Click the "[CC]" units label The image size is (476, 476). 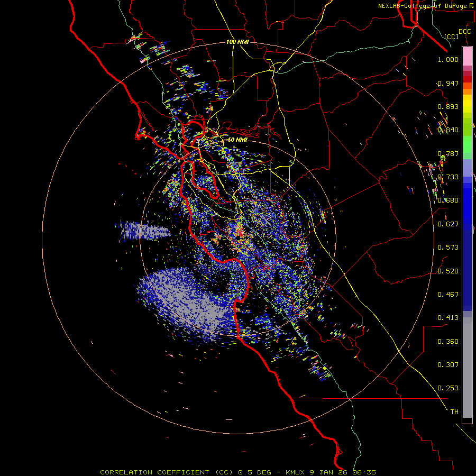coord(452,36)
